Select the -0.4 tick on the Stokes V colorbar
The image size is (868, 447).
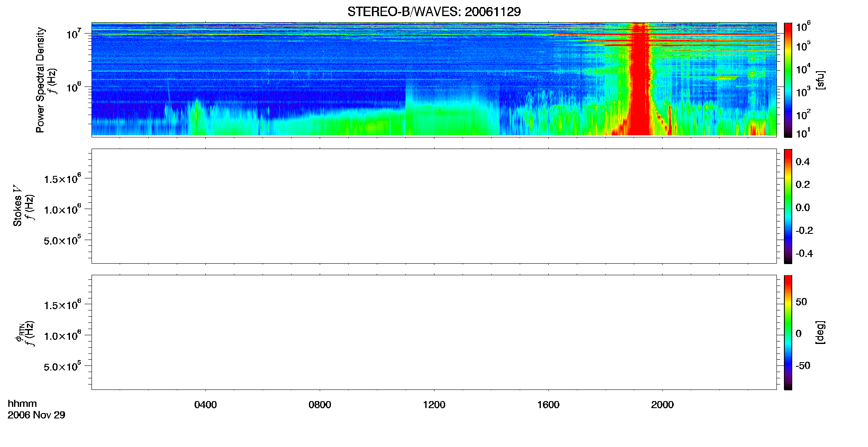(804, 253)
